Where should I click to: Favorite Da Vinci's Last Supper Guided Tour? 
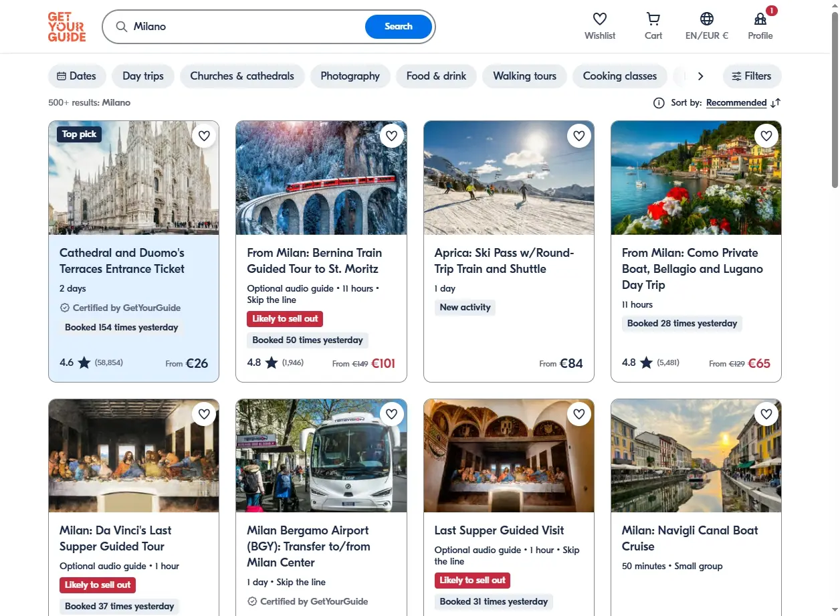coord(205,414)
